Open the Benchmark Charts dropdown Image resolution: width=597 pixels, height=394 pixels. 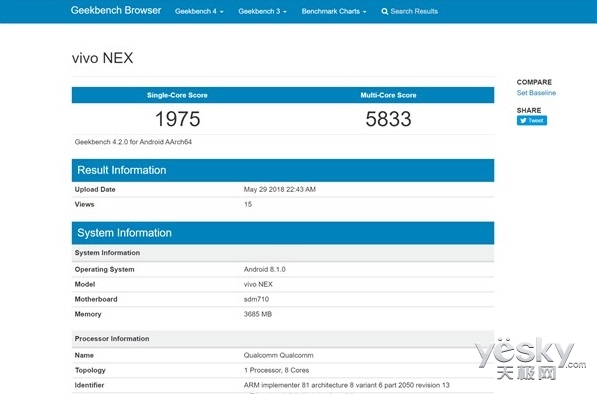click(334, 11)
